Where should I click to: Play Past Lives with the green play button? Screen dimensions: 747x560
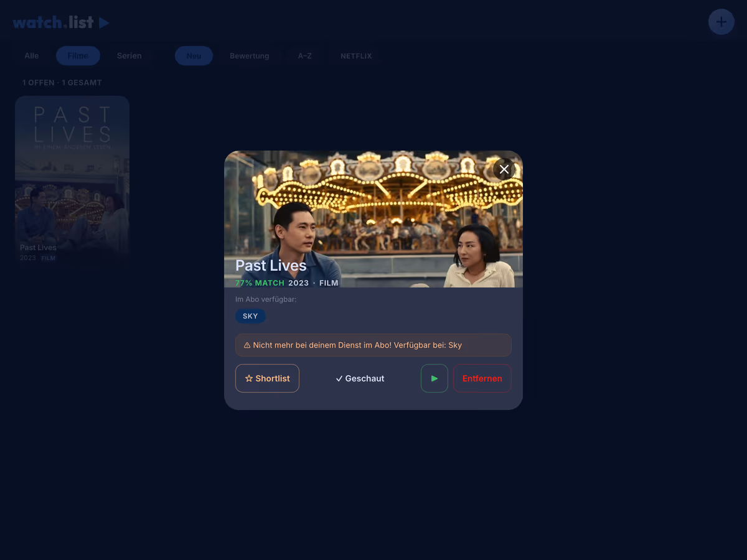coord(435,378)
